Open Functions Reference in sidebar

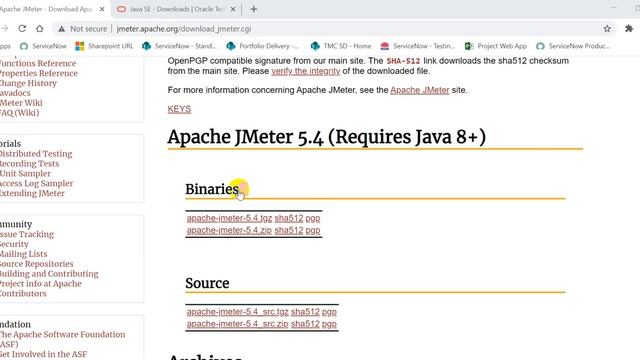(x=38, y=63)
